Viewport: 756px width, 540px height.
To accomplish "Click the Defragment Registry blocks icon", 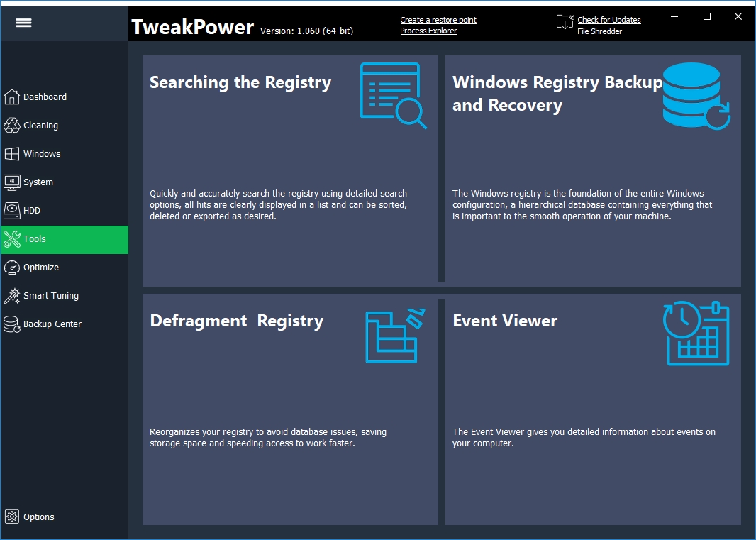I will (394, 336).
